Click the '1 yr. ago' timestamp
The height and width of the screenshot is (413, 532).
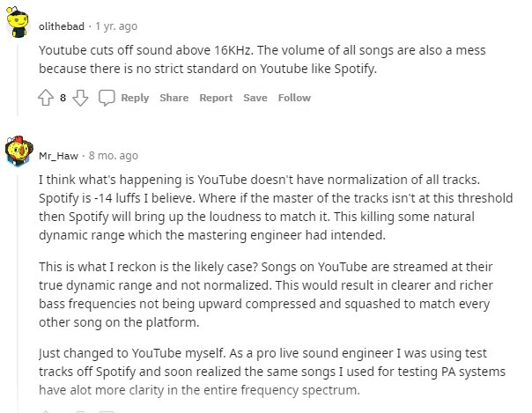[116, 26]
